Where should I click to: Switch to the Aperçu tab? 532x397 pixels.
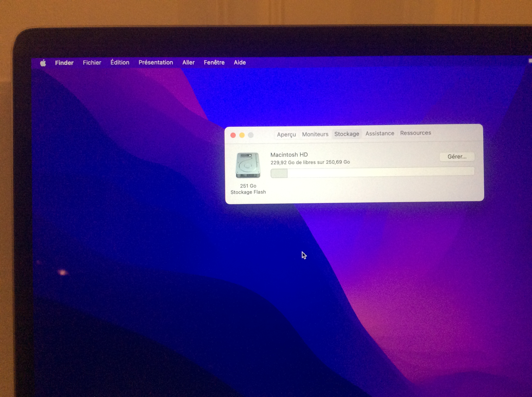286,134
